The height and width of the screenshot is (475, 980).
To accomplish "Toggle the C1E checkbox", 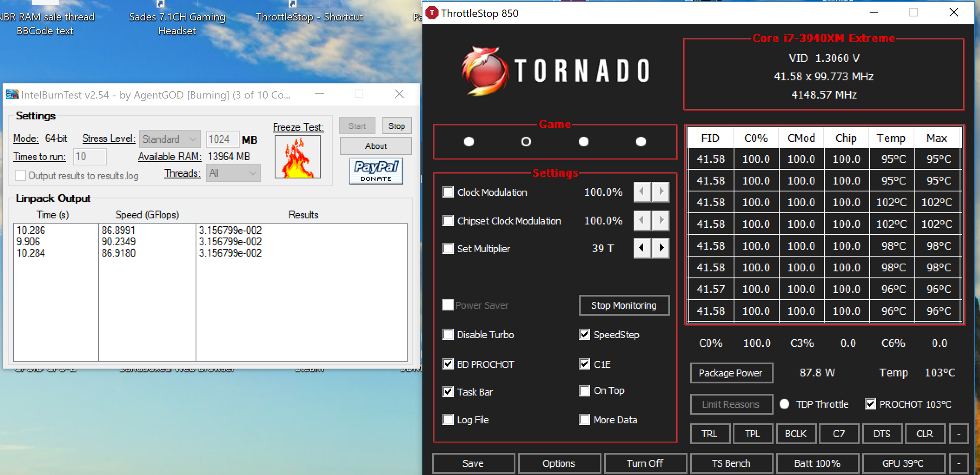I will coord(585,364).
